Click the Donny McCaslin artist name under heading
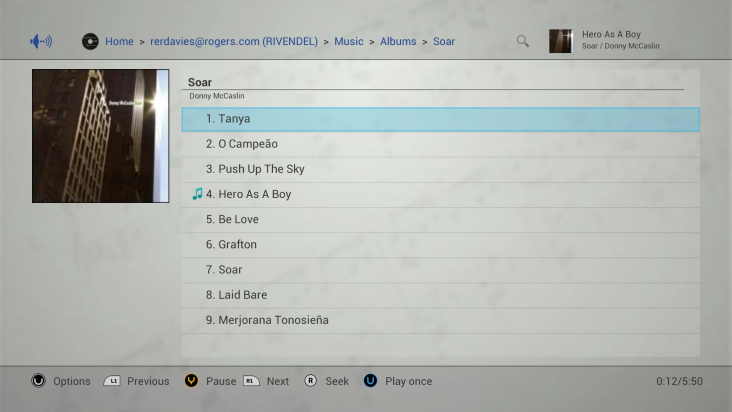This screenshot has width=732, height=412. (217, 96)
